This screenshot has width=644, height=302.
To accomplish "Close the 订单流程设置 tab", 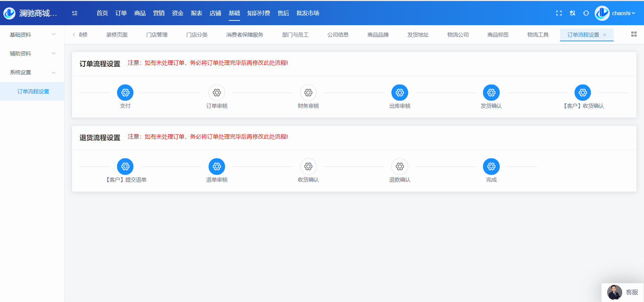I will coord(604,35).
